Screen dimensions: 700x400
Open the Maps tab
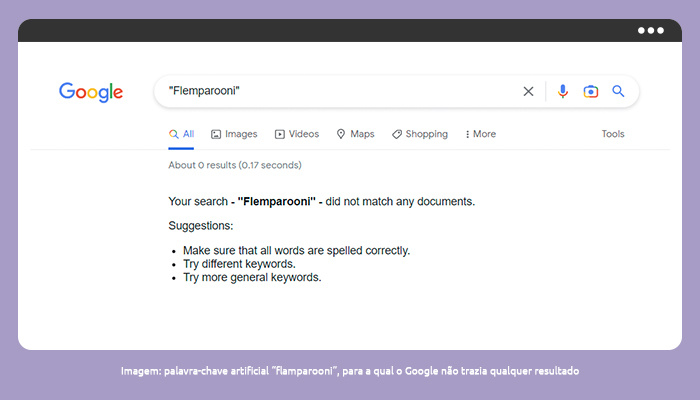pyautogui.click(x=355, y=134)
